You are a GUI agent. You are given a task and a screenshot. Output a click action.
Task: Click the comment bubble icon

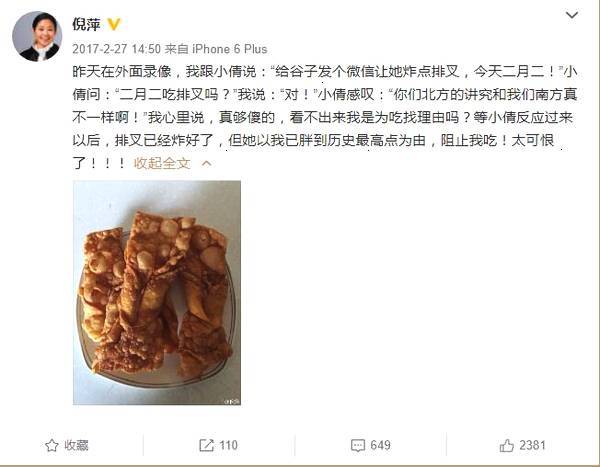(x=358, y=445)
